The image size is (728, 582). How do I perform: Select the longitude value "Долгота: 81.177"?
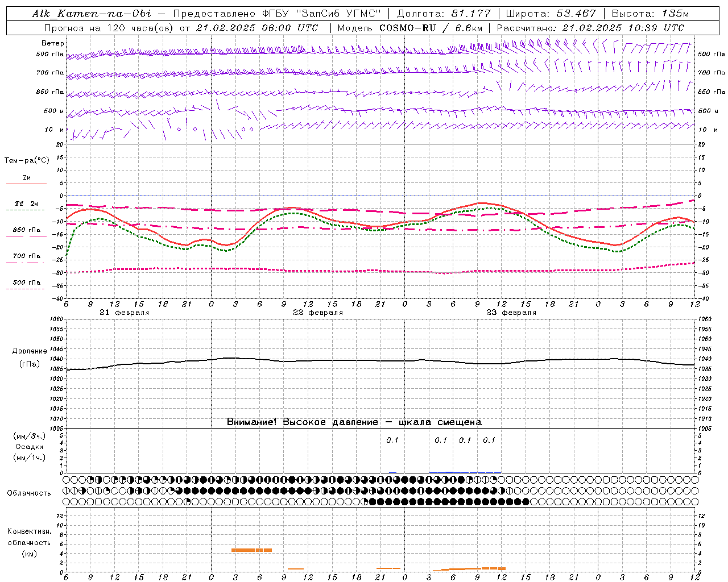coord(444,14)
